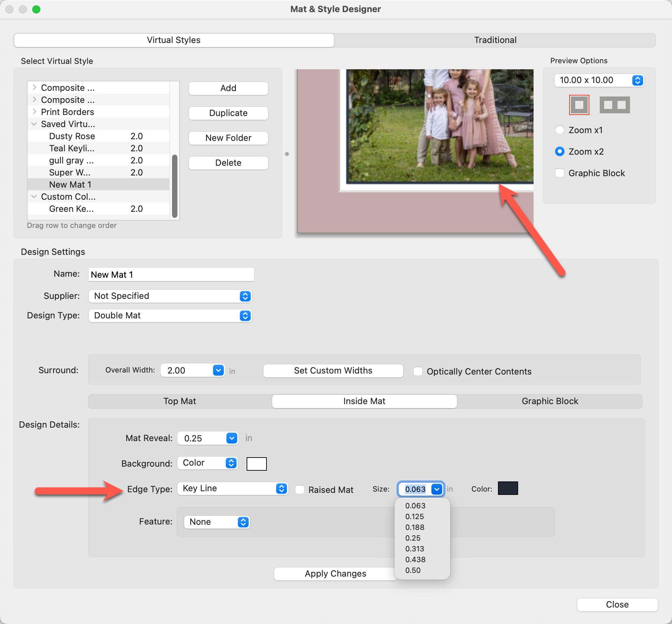
Task: Enable Graphic Block preview checkbox
Action: [559, 173]
